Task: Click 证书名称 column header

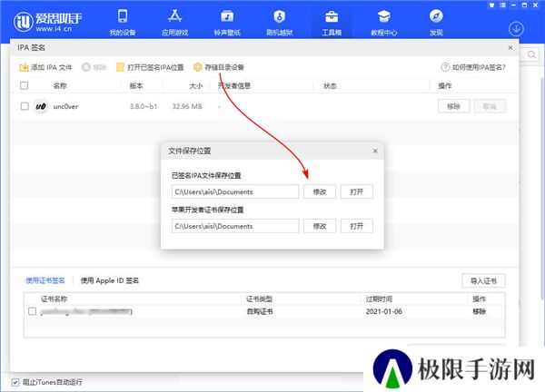Action: point(54,299)
